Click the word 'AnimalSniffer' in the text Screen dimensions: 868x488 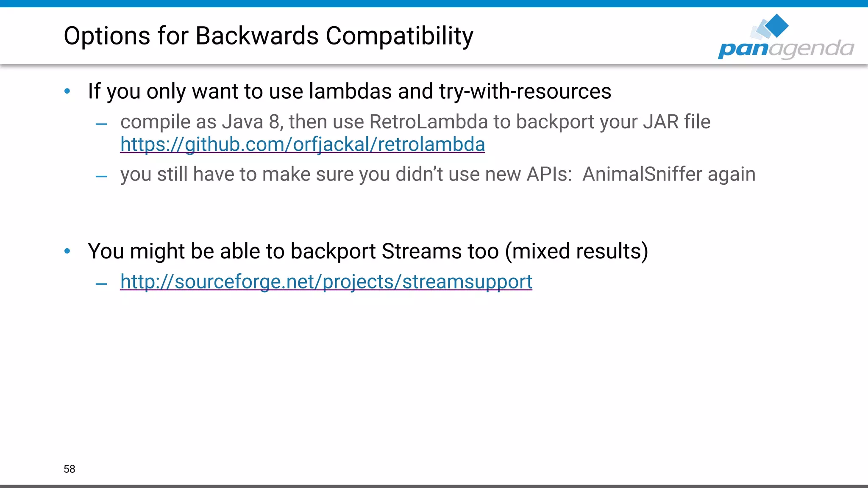point(642,175)
